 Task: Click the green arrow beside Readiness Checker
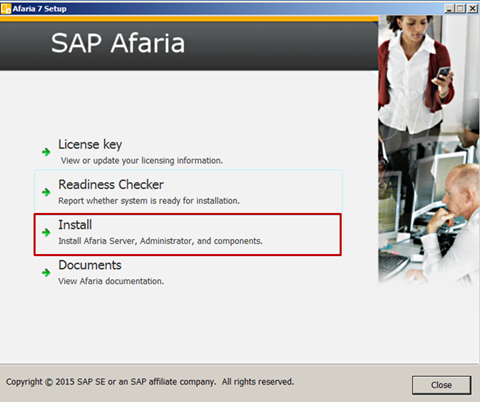[46, 192]
